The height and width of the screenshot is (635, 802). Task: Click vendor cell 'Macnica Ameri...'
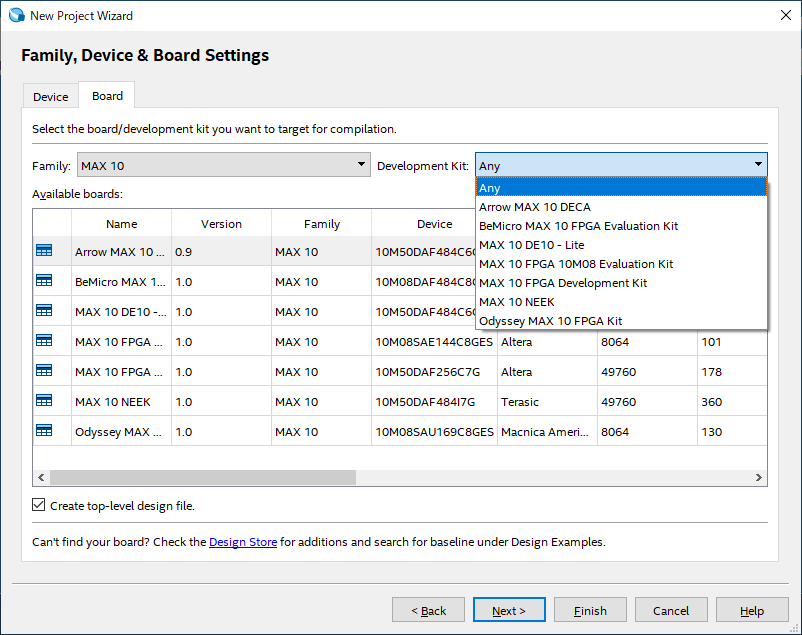tap(547, 431)
